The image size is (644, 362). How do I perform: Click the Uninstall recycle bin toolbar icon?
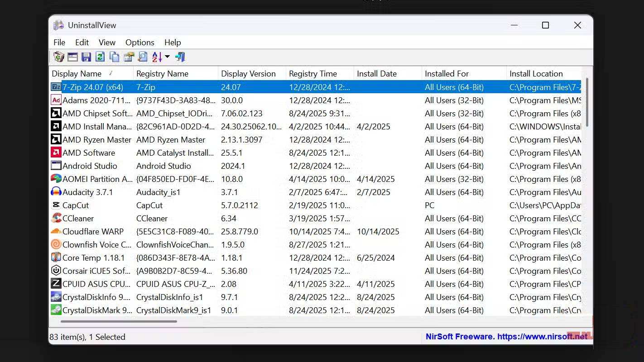click(58, 57)
